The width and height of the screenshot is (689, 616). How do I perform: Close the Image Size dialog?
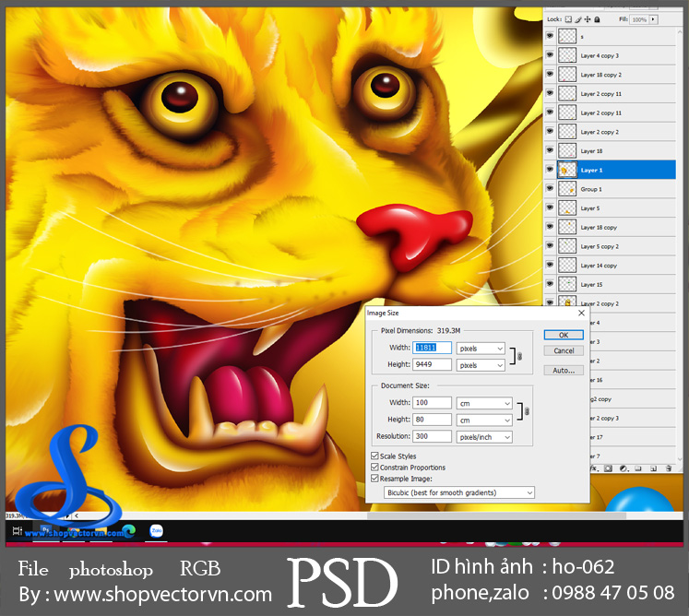581,313
